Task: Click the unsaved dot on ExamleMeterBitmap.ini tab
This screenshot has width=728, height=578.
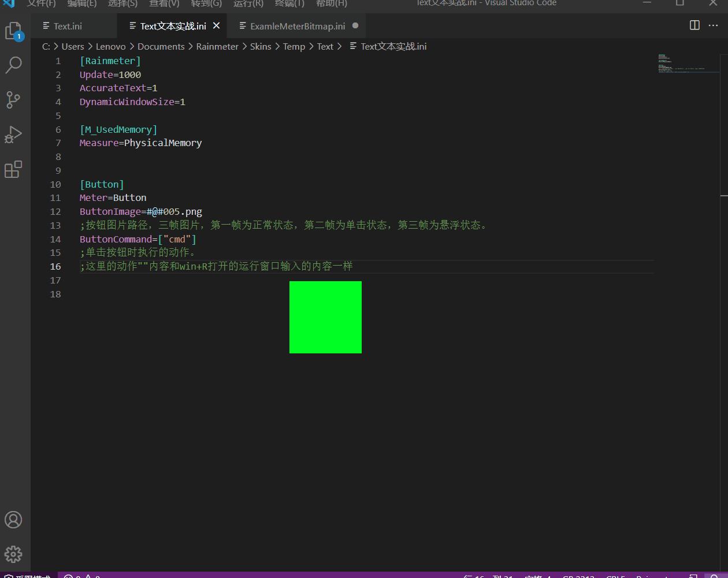Action: (x=355, y=25)
